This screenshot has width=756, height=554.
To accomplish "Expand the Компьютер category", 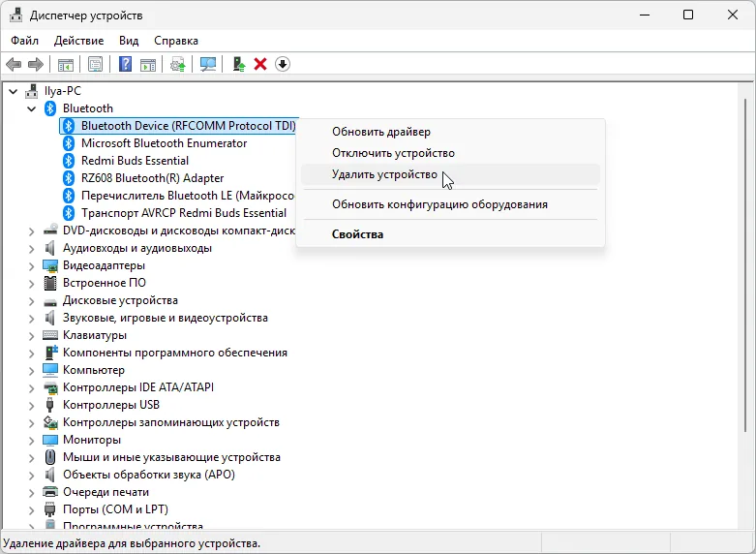I will coord(31,370).
